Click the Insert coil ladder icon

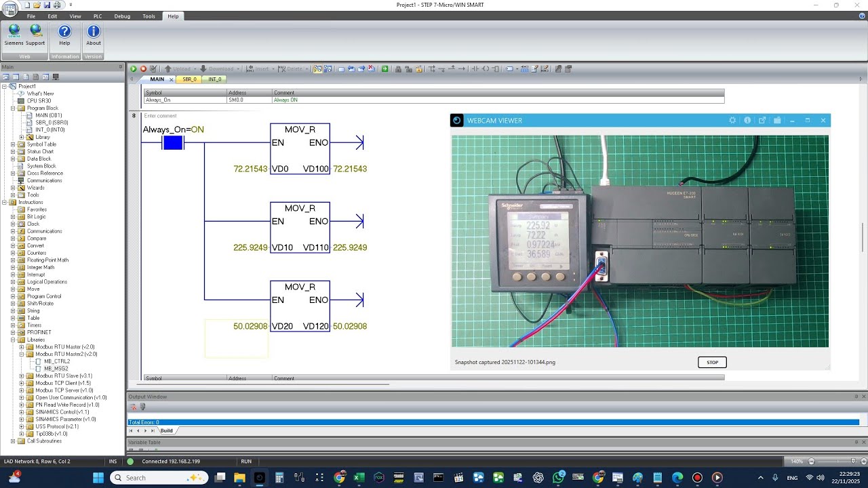pos(485,68)
